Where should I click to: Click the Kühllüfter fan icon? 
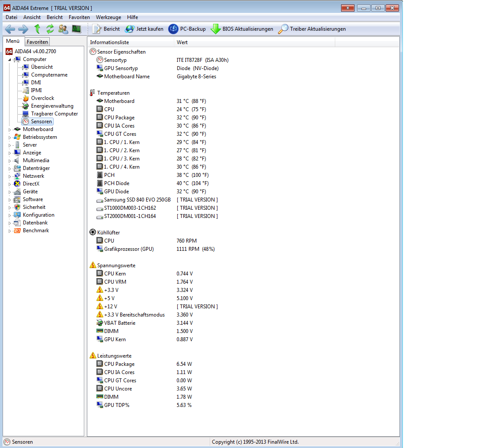(93, 232)
